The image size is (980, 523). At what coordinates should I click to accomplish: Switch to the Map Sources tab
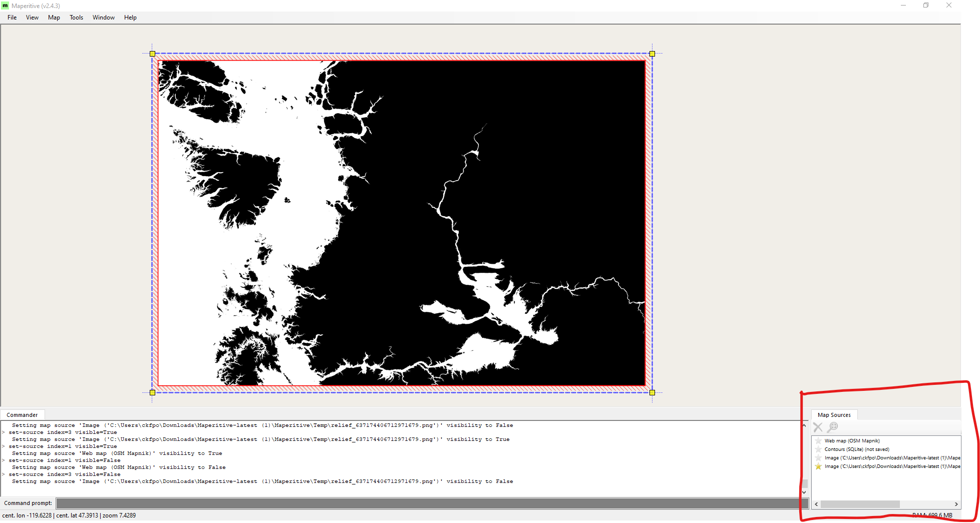(x=833, y=414)
